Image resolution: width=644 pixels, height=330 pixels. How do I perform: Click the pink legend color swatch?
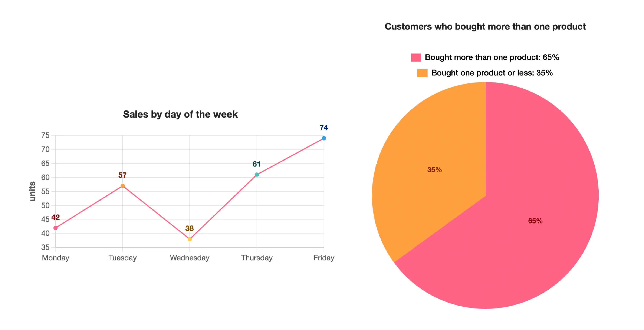(416, 57)
